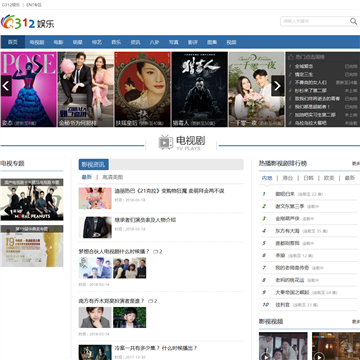This screenshot has height=360, width=360.
Task: Open the 第19届 awards special banner
Action: pyautogui.click(x=32, y=246)
